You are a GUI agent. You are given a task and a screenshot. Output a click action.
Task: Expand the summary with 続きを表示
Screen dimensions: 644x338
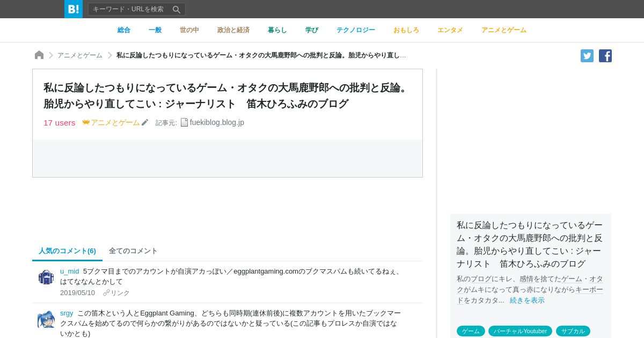[x=527, y=300]
